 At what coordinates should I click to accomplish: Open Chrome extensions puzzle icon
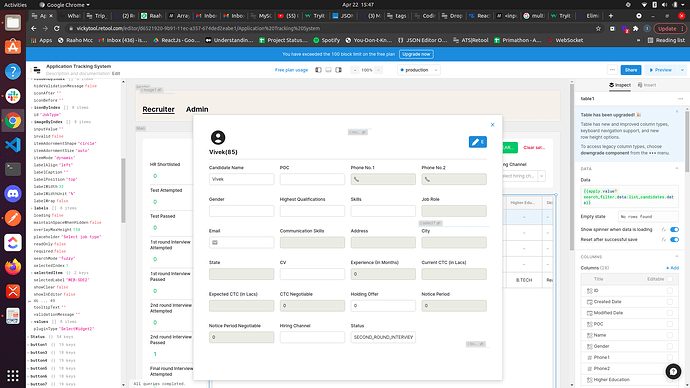click(635, 28)
